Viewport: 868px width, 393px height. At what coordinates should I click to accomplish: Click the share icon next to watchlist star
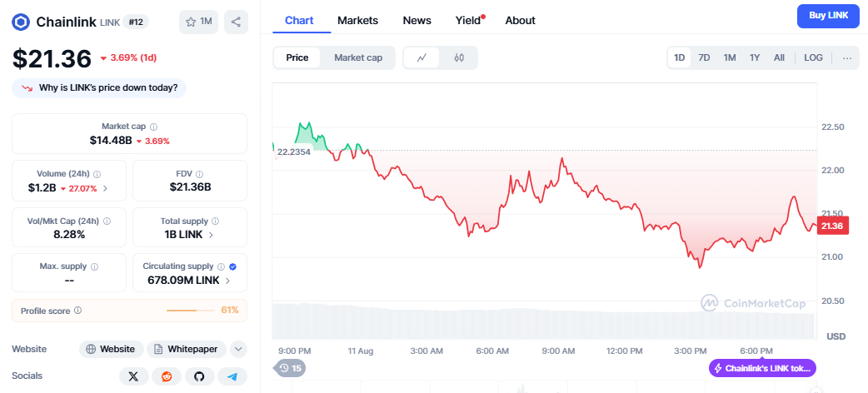pyautogui.click(x=236, y=22)
